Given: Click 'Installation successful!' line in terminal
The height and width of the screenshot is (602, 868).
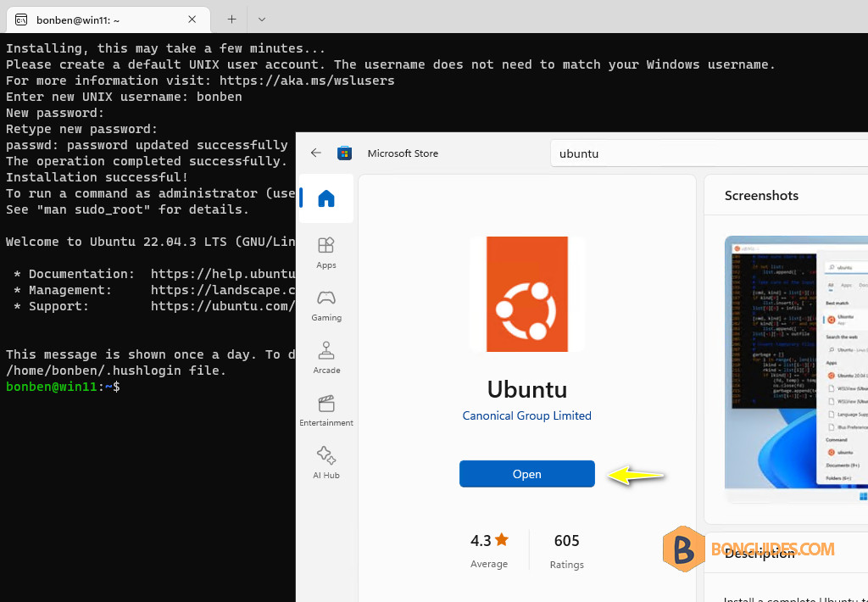Looking at the screenshot, I should coord(97,177).
